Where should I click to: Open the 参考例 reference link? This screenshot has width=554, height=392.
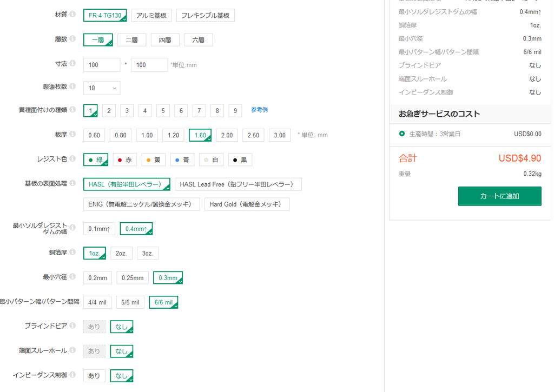point(258,110)
